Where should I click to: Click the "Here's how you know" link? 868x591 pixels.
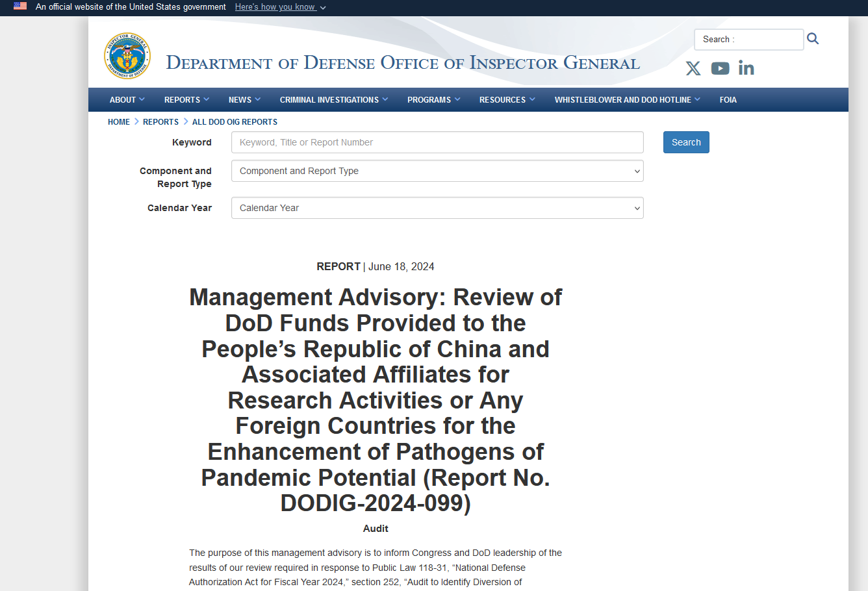pyautogui.click(x=275, y=7)
